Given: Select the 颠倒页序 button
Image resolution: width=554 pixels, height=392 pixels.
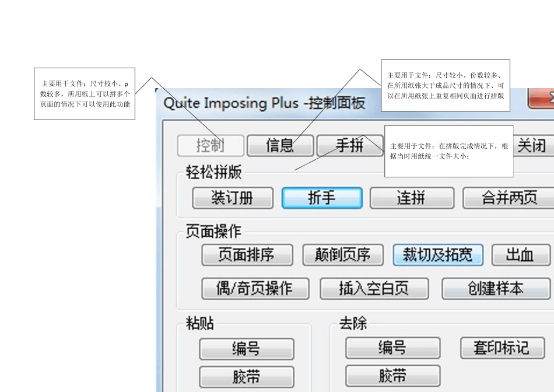Looking at the screenshot, I should tap(343, 255).
